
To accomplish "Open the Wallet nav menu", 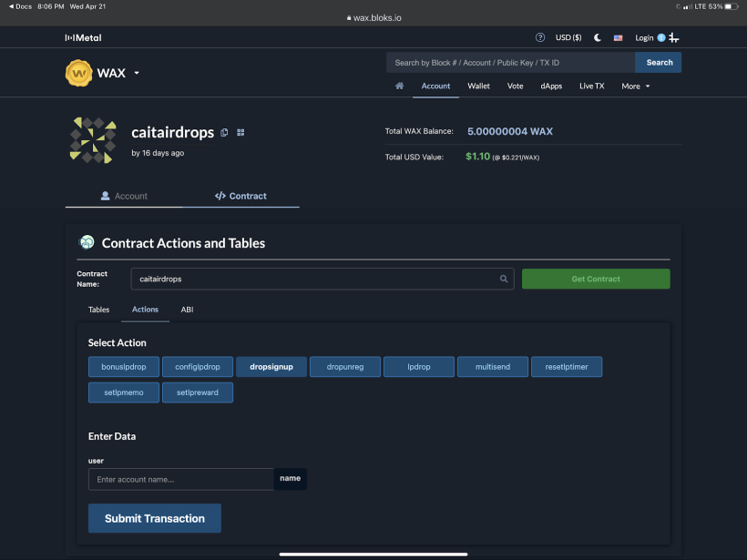I will click(x=478, y=87).
